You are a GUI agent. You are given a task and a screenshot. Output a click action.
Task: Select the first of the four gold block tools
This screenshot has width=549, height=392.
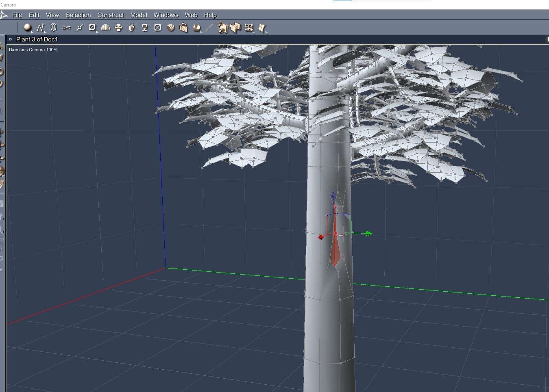pyautogui.click(x=222, y=28)
